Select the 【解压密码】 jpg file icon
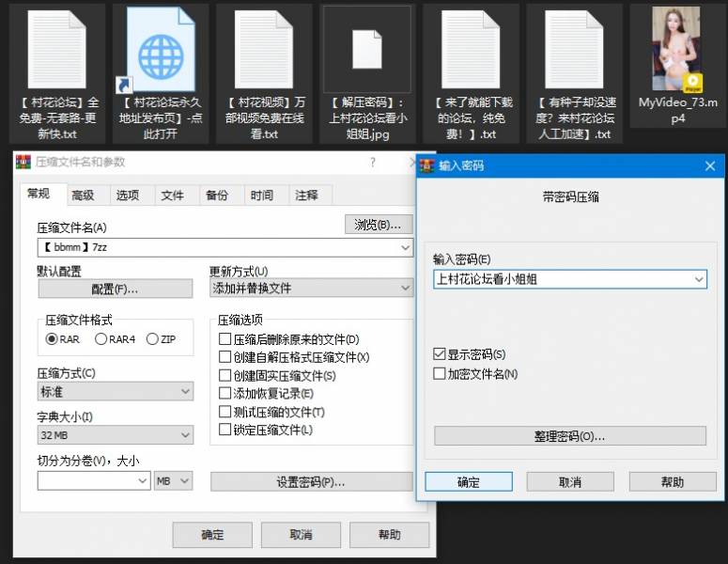Viewport: 728px width, 564px height. coord(366,49)
